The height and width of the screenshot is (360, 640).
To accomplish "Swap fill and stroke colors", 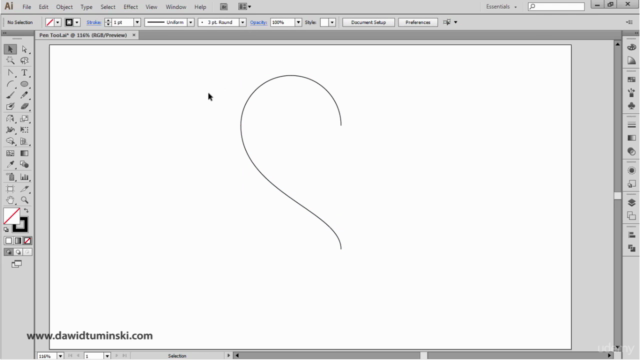I will (26, 211).
